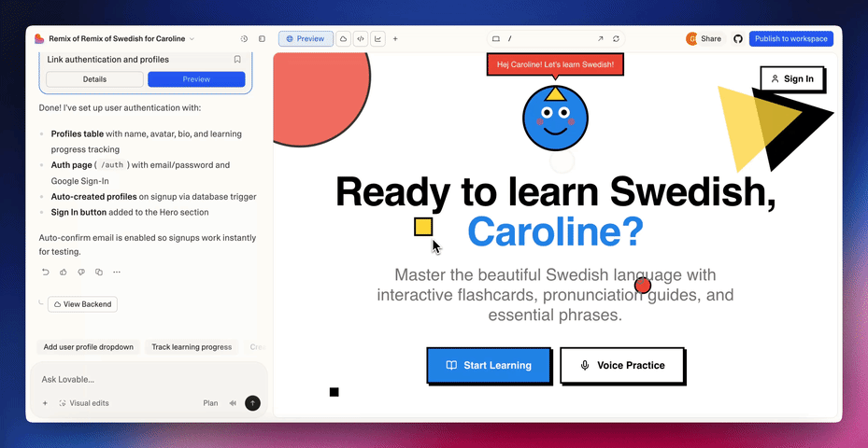The height and width of the screenshot is (448, 868).
Task: Open the more options ellipsis menu
Action: point(117,273)
